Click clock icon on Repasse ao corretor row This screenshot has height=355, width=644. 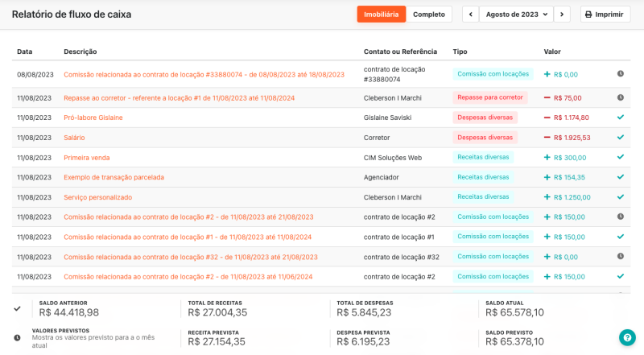620,97
